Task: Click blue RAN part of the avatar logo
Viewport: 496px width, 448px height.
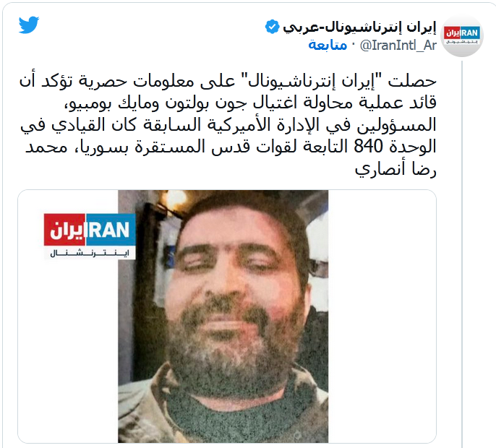Action: click(x=470, y=33)
